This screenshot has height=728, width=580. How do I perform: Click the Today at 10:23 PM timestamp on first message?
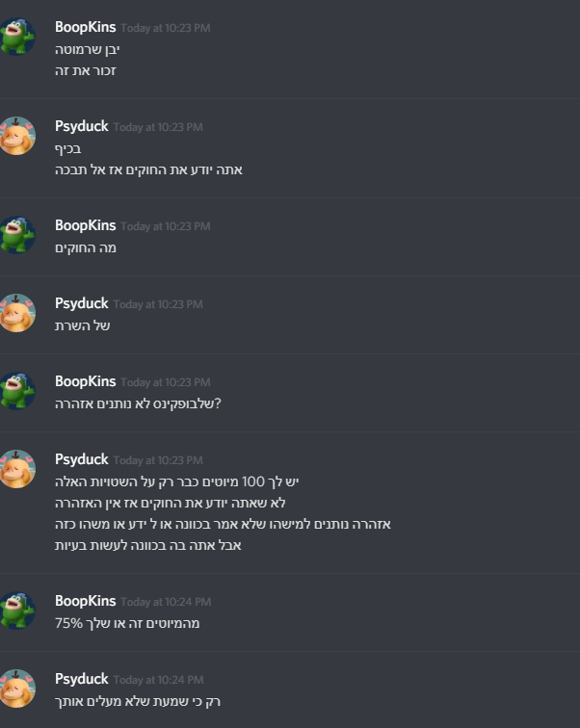click(166, 28)
